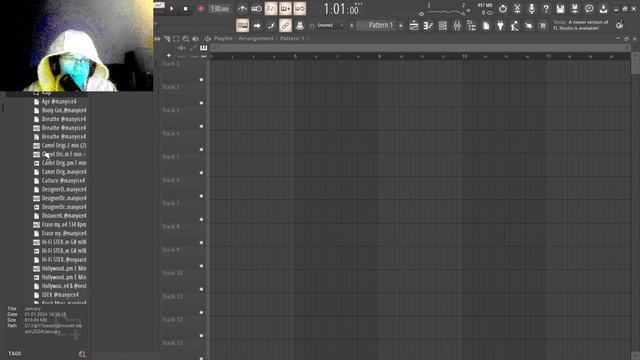Mute Track 5 using its dot

click(x=201, y=173)
